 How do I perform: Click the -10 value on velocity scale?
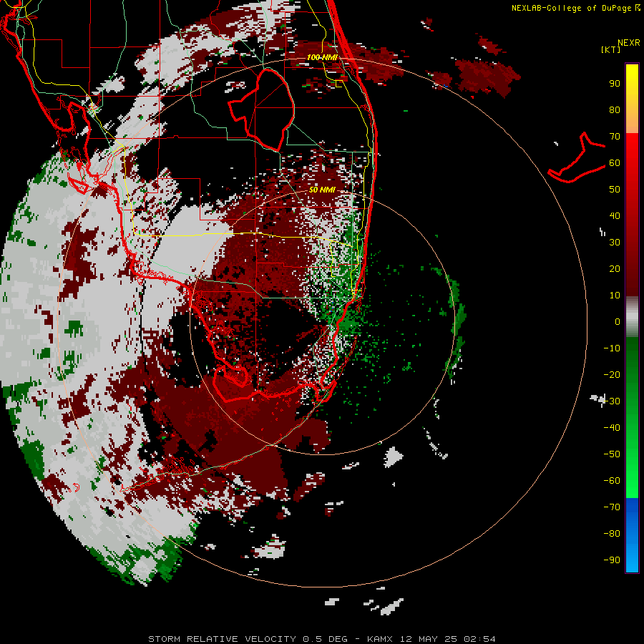(x=612, y=348)
